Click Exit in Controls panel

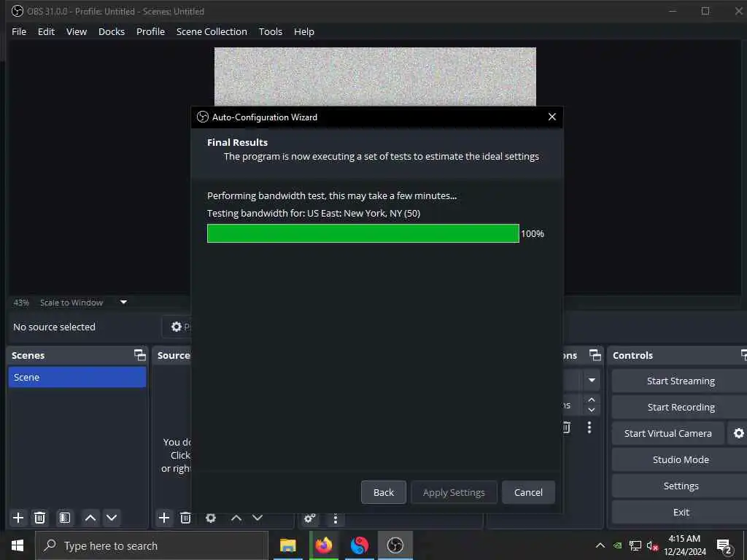[681, 512]
